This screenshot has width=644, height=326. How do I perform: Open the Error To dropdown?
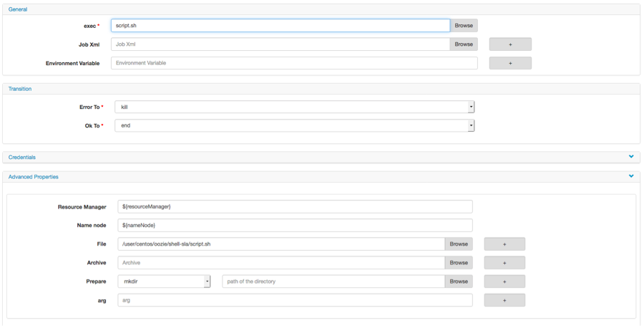coord(294,107)
